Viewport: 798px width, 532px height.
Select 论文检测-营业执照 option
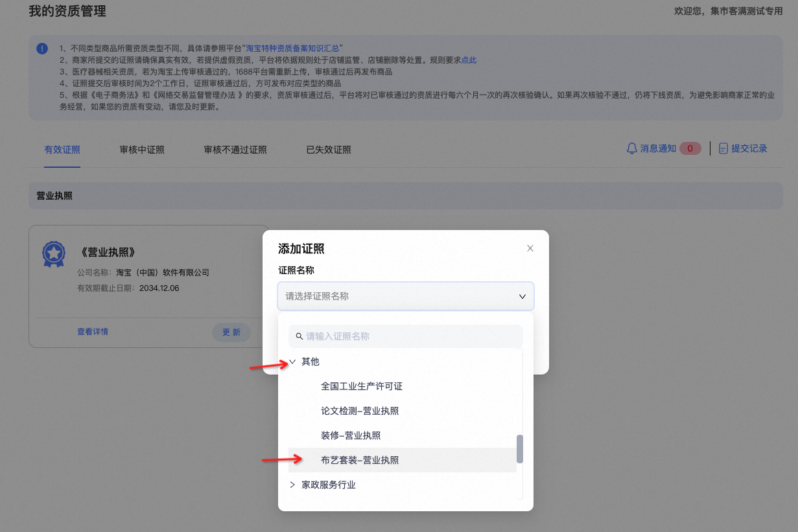(x=360, y=411)
